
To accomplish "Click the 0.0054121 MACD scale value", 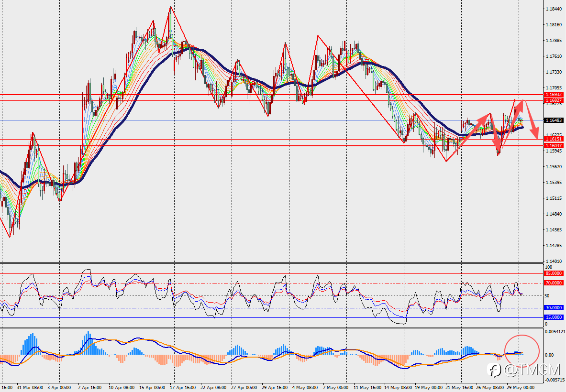I will click(555, 331).
